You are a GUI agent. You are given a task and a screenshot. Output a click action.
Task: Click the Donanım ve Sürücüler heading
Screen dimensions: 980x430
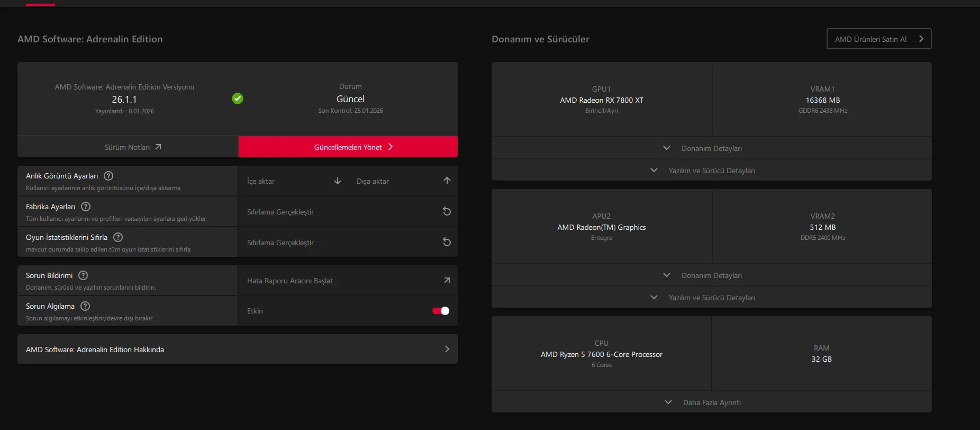(540, 39)
